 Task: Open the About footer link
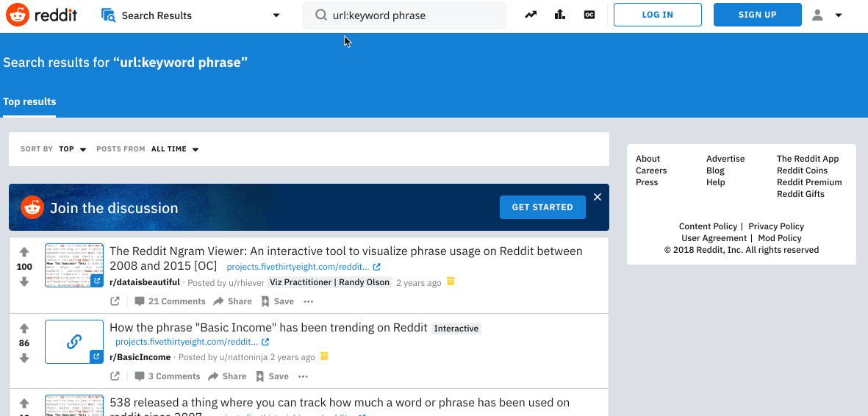click(x=648, y=159)
